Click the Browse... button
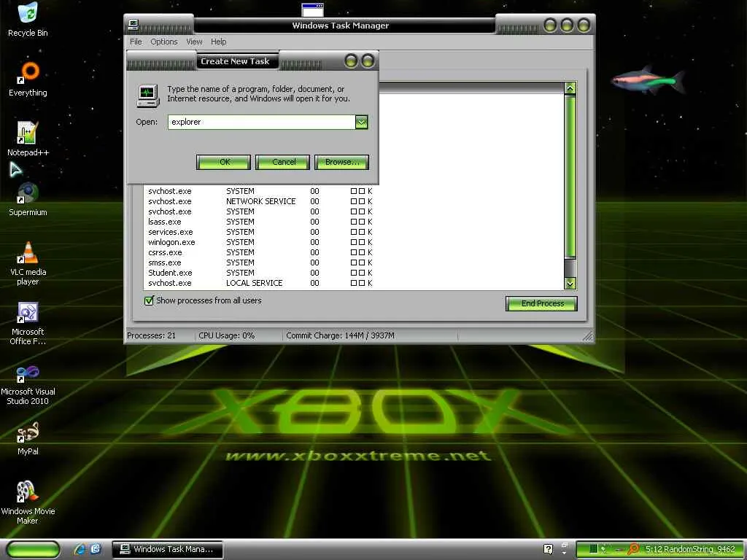The image size is (747, 560). pyautogui.click(x=341, y=162)
